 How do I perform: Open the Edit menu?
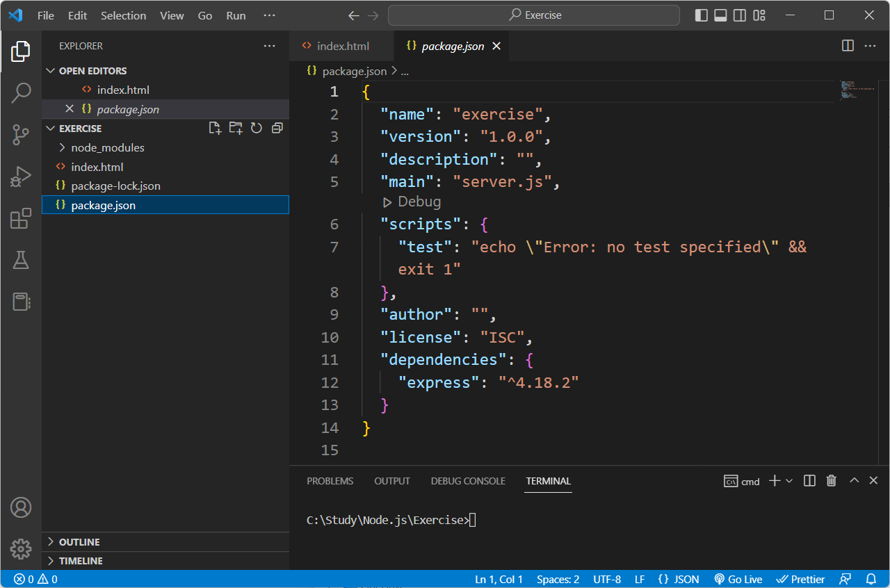tap(78, 15)
